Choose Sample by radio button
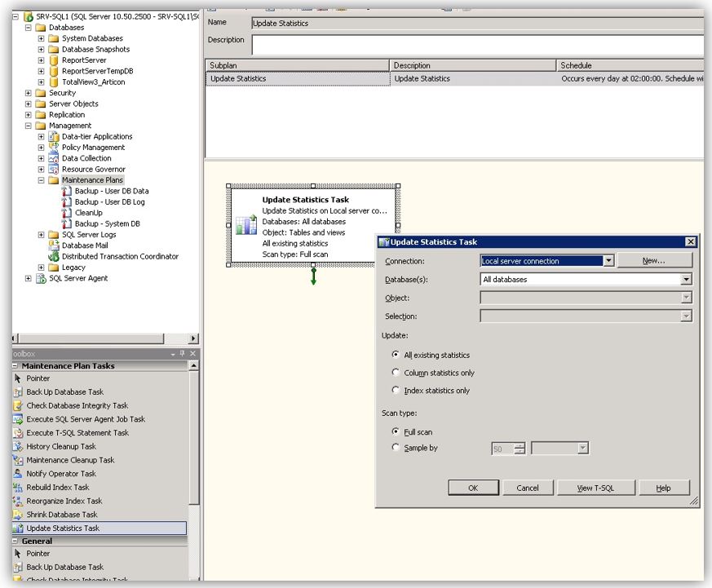This screenshot has width=712, height=588. pyautogui.click(x=396, y=447)
